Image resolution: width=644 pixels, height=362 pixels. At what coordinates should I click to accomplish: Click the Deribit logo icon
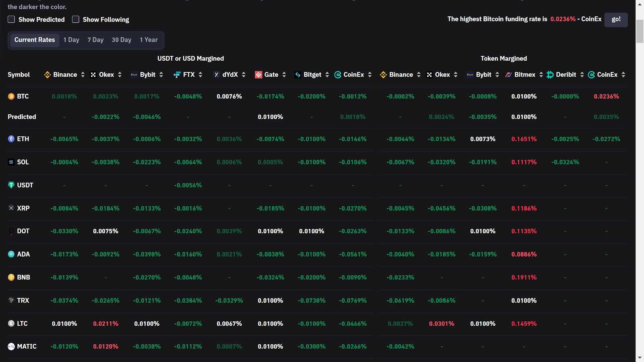pos(550,75)
